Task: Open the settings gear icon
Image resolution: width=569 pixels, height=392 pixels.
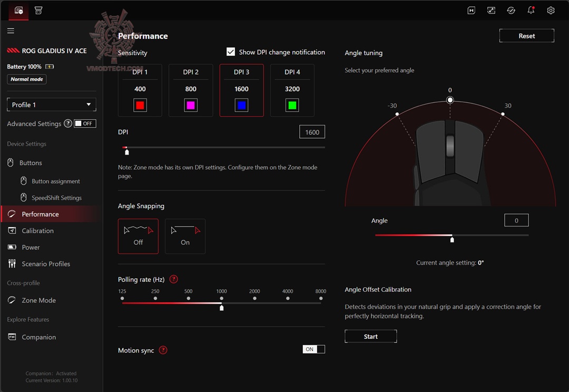Action: pyautogui.click(x=551, y=10)
